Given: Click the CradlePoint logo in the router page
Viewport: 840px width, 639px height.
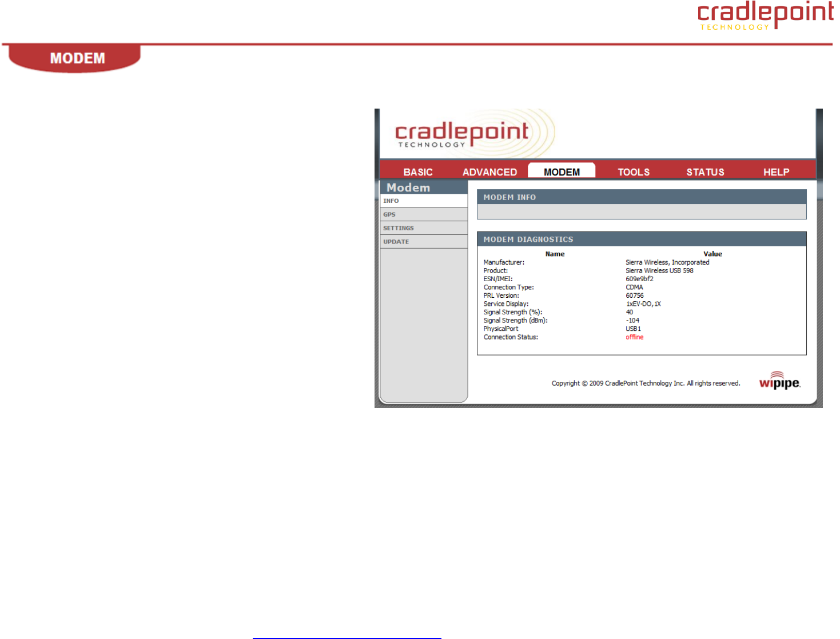Looking at the screenshot, I should (x=462, y=133).
